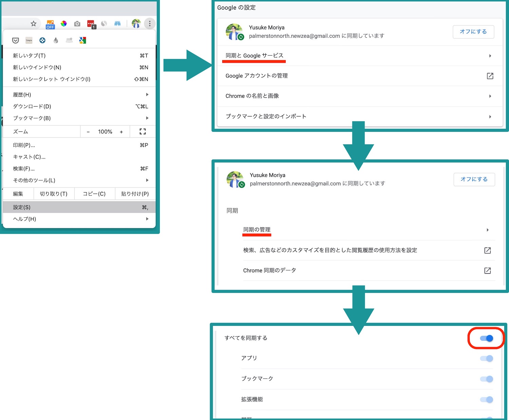Open the color wheel picker extension
The image size is (509, 420).
pos(63,24)
